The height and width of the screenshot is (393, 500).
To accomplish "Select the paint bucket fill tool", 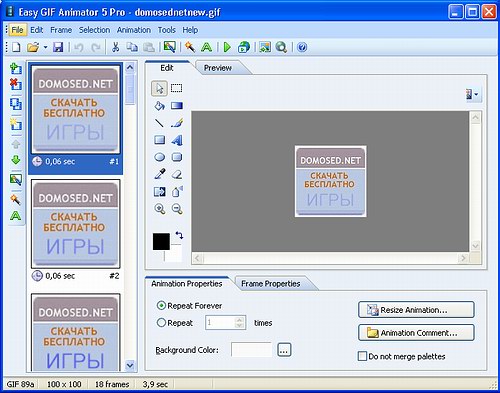I will (x=159, y=106).
